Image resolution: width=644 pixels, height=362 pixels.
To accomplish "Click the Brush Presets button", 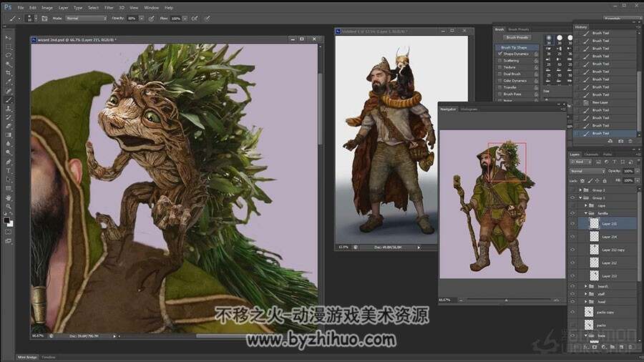I will click(x=517, y=37).
